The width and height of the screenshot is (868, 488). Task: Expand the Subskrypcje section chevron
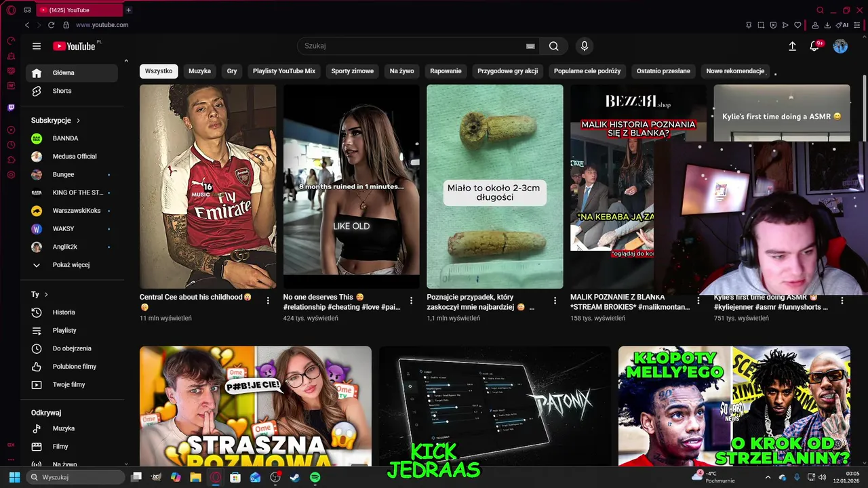coord(78,121)
